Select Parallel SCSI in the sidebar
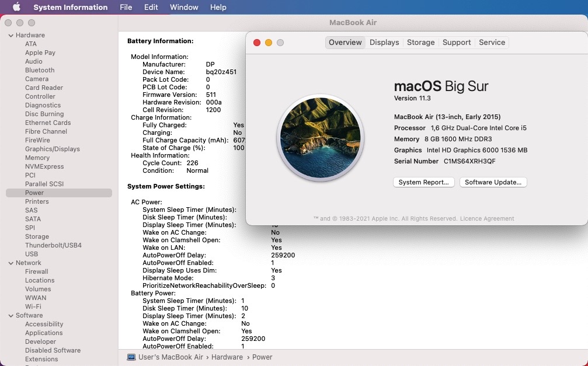Screen dimensions: 588x366 tap(44, 184)
